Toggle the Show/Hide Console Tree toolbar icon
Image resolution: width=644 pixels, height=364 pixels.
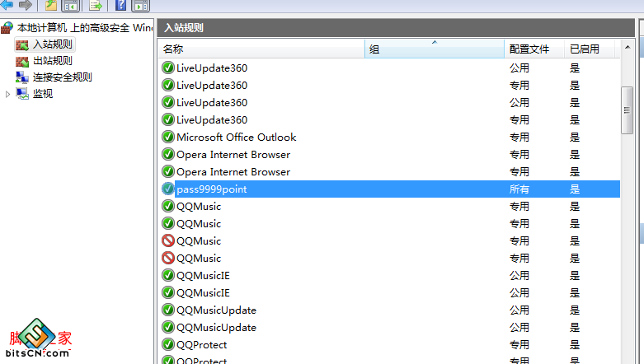point(71,5)
